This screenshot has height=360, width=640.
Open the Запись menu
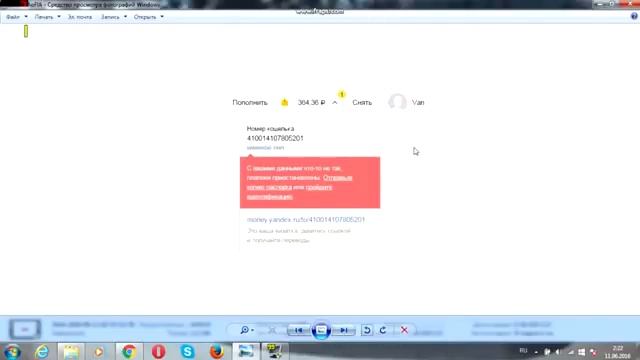113,17
